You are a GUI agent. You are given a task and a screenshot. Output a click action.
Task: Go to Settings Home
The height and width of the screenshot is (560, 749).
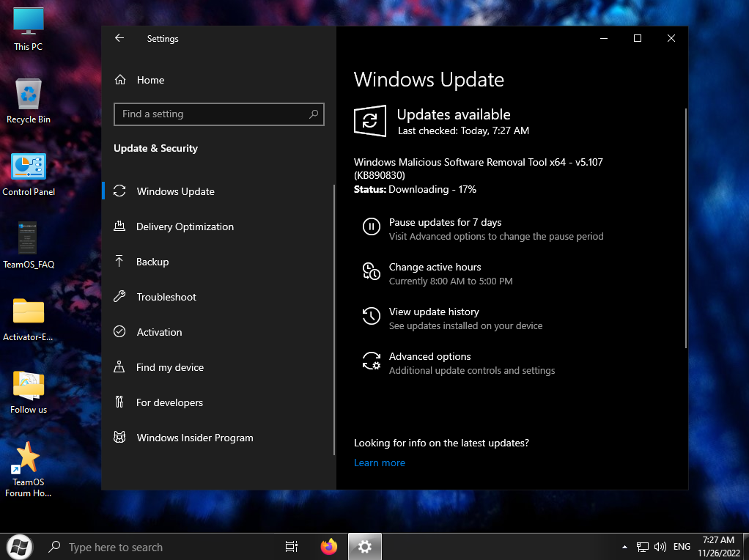pyautogui.click(x=150, y=80)
